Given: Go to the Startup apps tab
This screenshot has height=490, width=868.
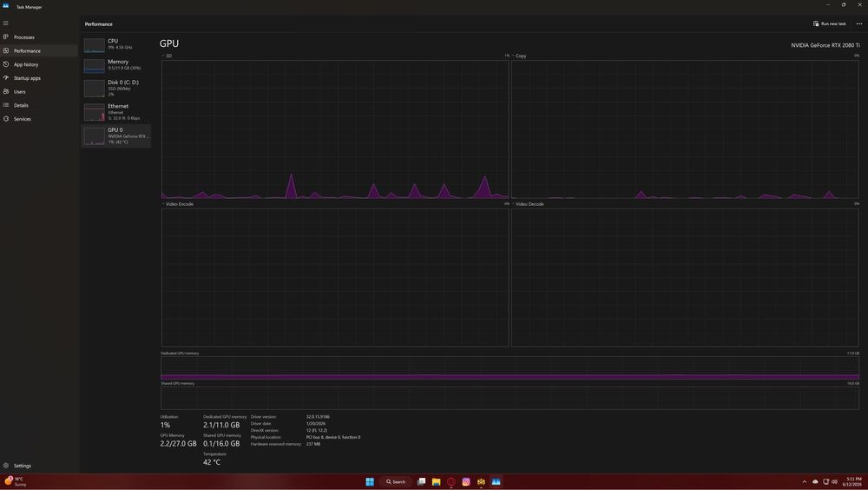Looking at the screenshot, I should coord(27,78).
